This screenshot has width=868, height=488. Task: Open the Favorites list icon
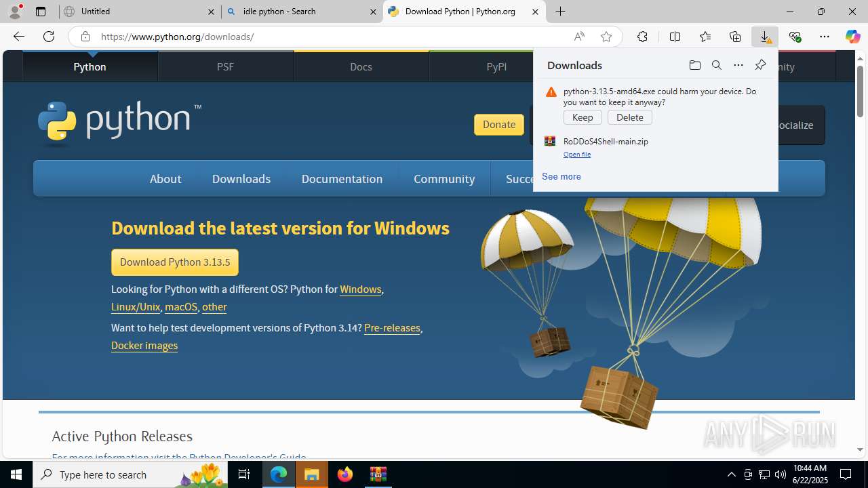(705, 37)
